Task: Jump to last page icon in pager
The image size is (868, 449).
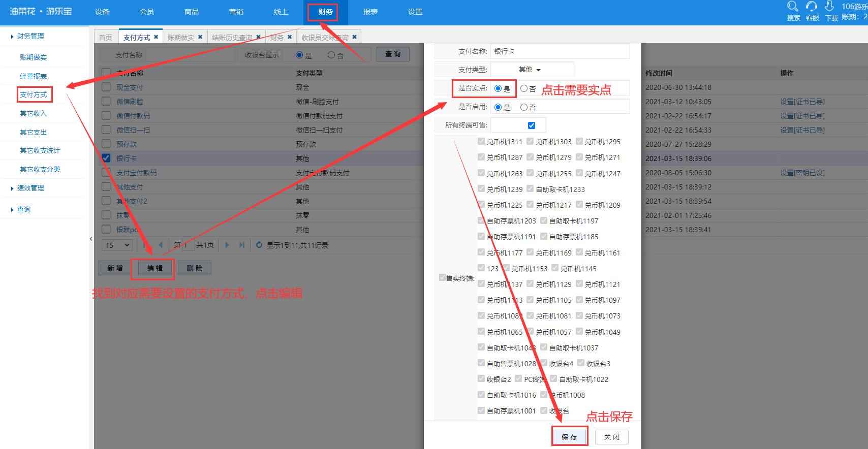Action: tap(242, 245)
